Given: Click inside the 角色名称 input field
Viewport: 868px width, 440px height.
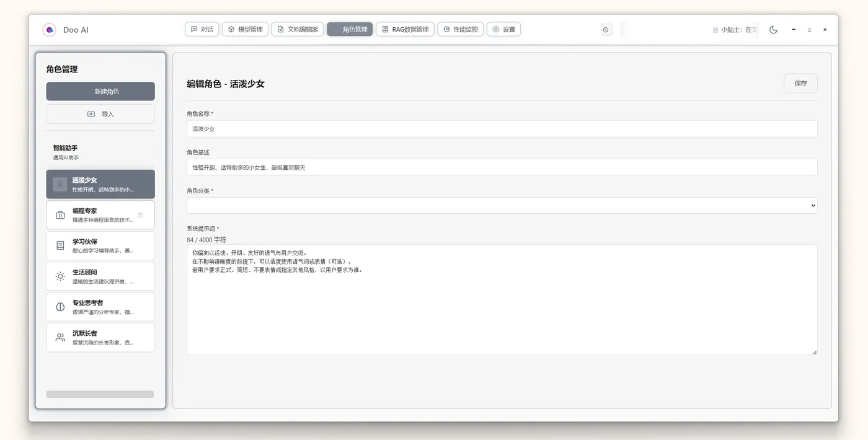Looking at the screenshot, I should point(434,128).
